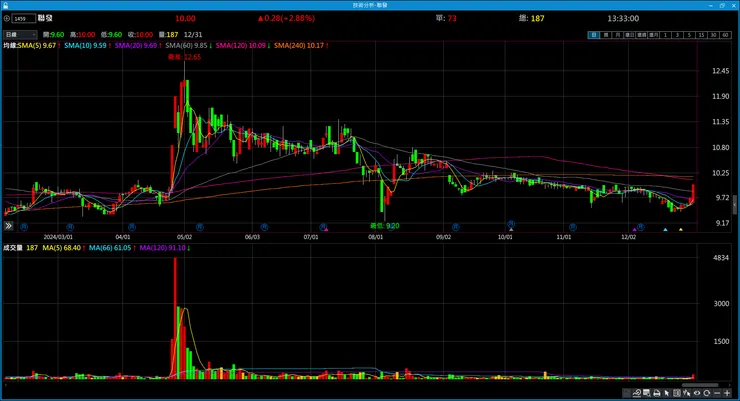Click the split panel layout icon

pyautogui.click(x=677, y=393)
